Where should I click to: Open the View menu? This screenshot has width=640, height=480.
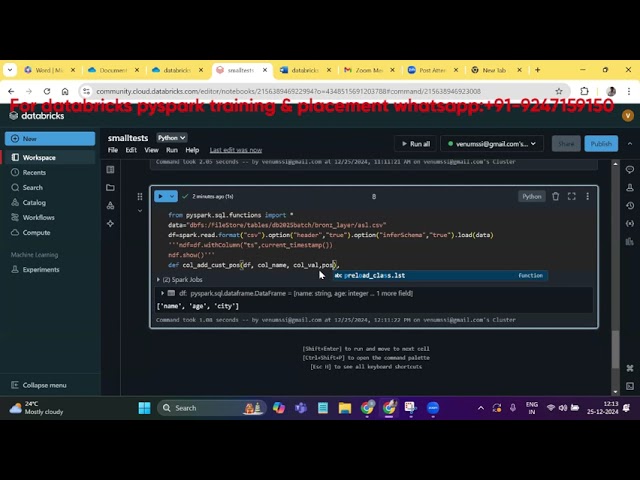click(x=151, y=150)
